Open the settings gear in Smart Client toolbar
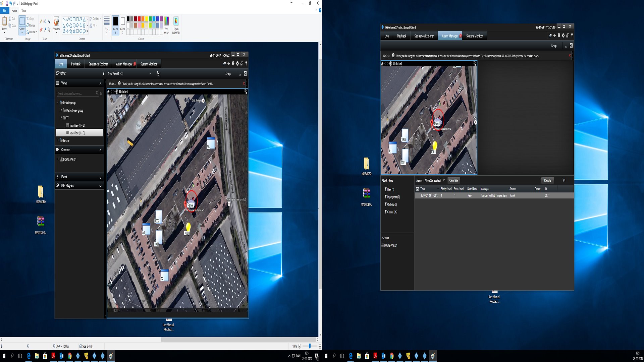This screenshot has height=362, width=644. click(x=563, y=35)
